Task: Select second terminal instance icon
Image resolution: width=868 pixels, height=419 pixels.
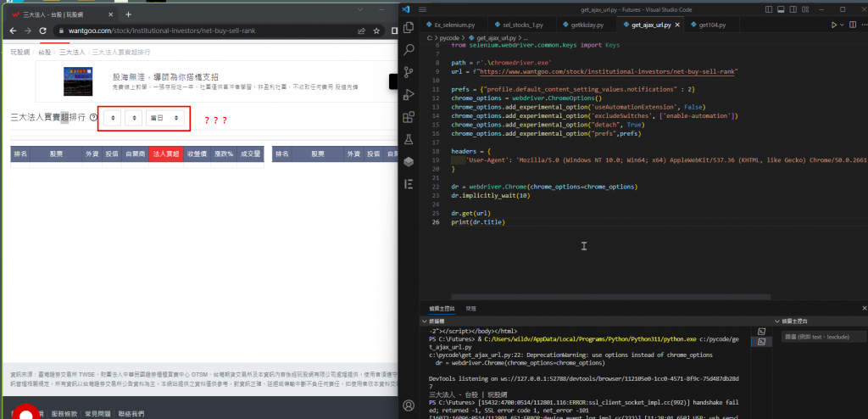Action: coord(761,342)
